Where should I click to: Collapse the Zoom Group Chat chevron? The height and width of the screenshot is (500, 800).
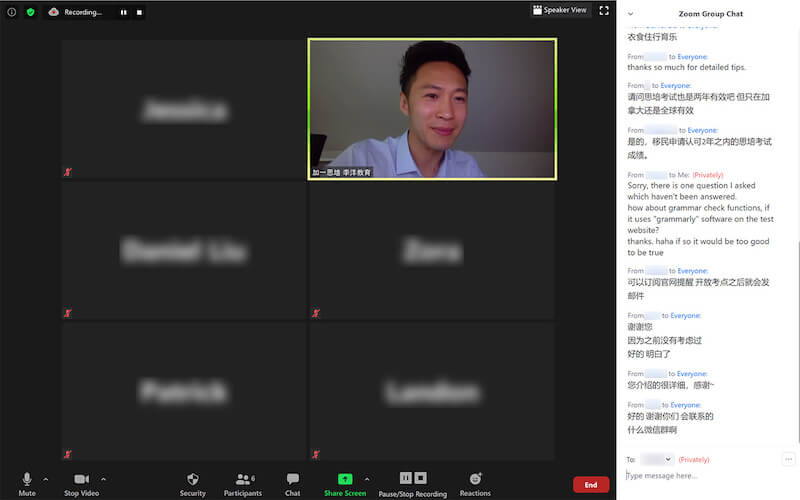pyautogui.click(x=630, y=14)
